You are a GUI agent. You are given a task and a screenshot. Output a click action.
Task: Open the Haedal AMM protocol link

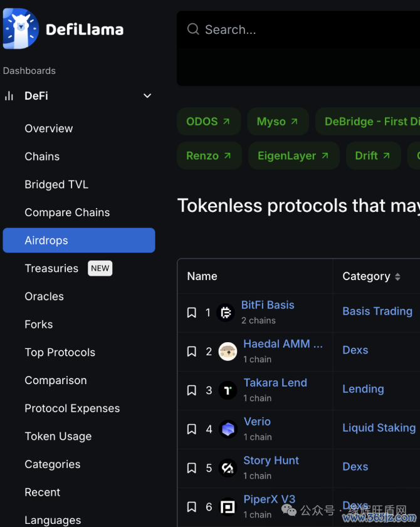(283, 344)
